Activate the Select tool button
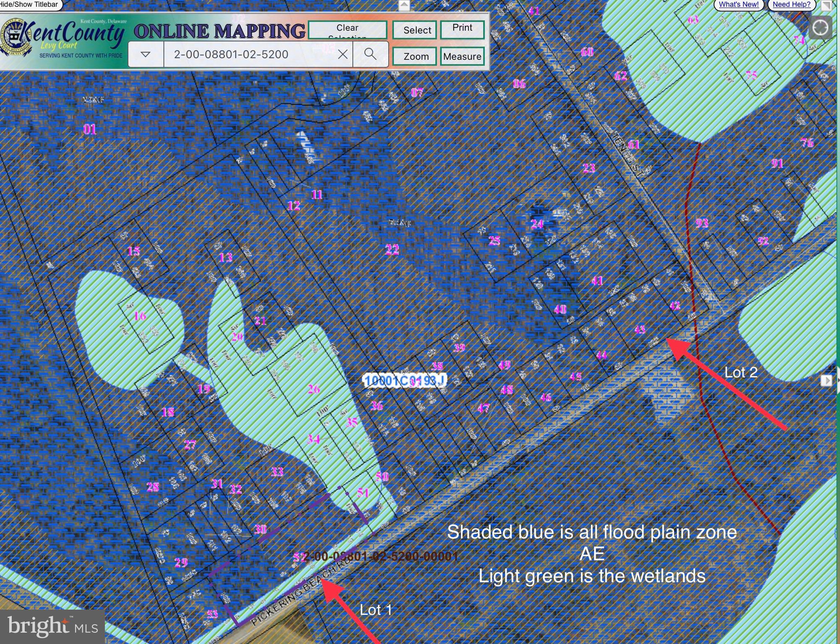Image resolution: width=840 pixels, height=644 pixels. coord(415,30)
